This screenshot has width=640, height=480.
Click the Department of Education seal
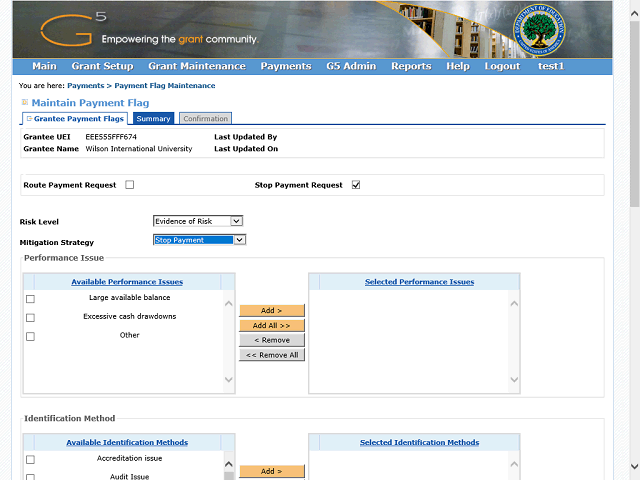[542, 31]
